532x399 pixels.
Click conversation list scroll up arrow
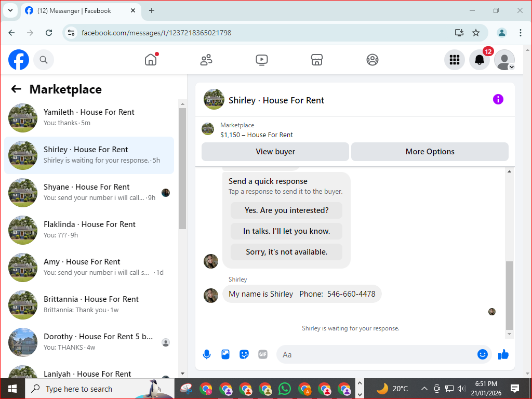coord(182,104)
